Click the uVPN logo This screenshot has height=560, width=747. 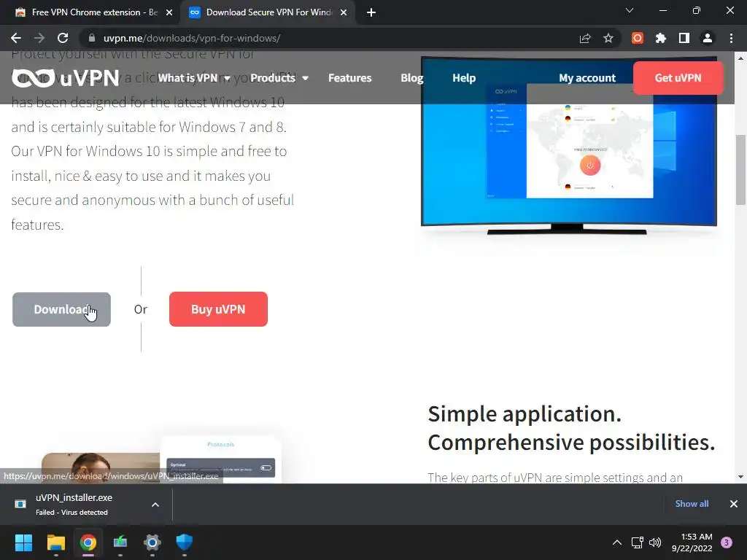(65, 78)
